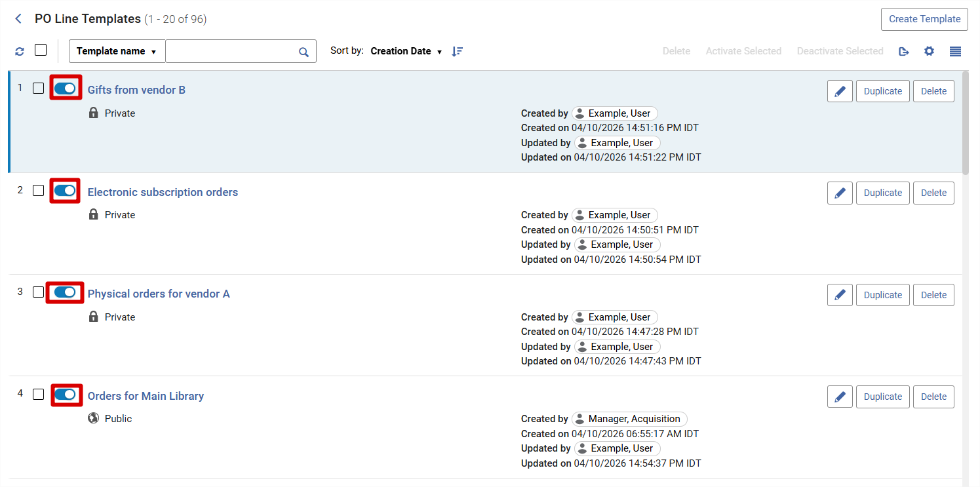Edit Physical orders for vendor A template

pos(840,295)
